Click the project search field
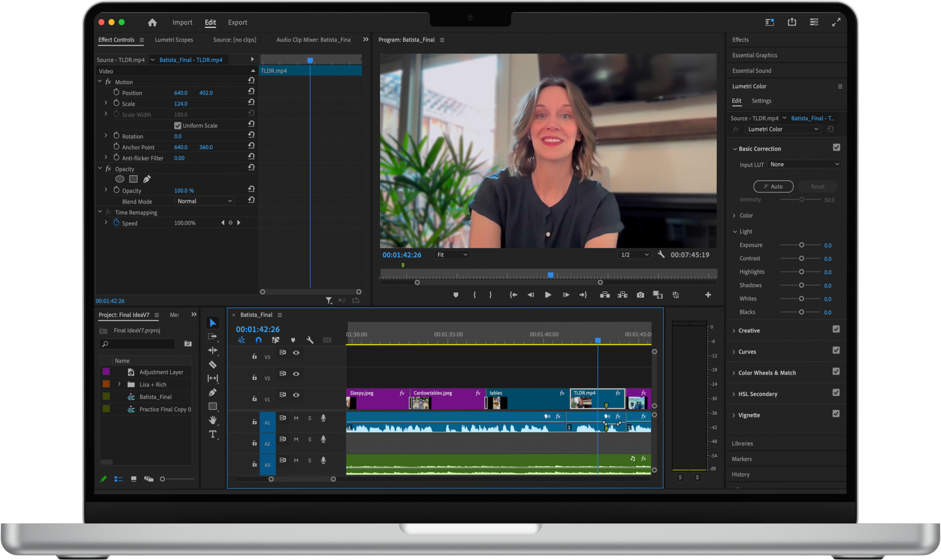Image resolution: width=941 pixels, height=560 pixels. (x=137, y=344)
